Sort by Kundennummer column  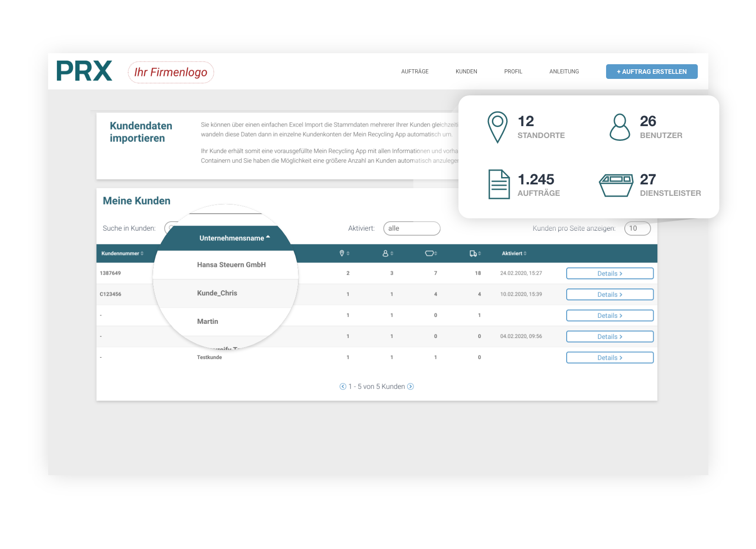(122, 254)
